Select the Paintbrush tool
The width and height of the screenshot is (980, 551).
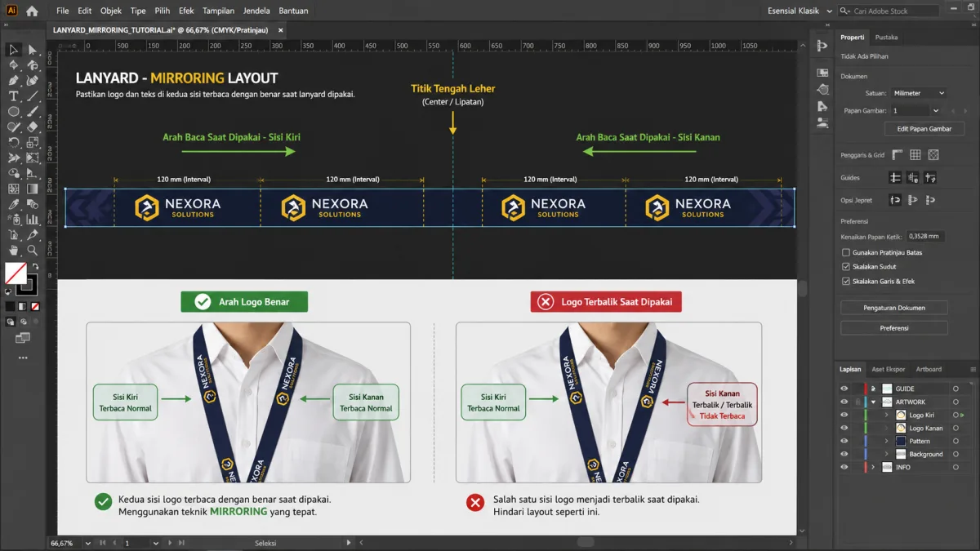click(33, 112)
